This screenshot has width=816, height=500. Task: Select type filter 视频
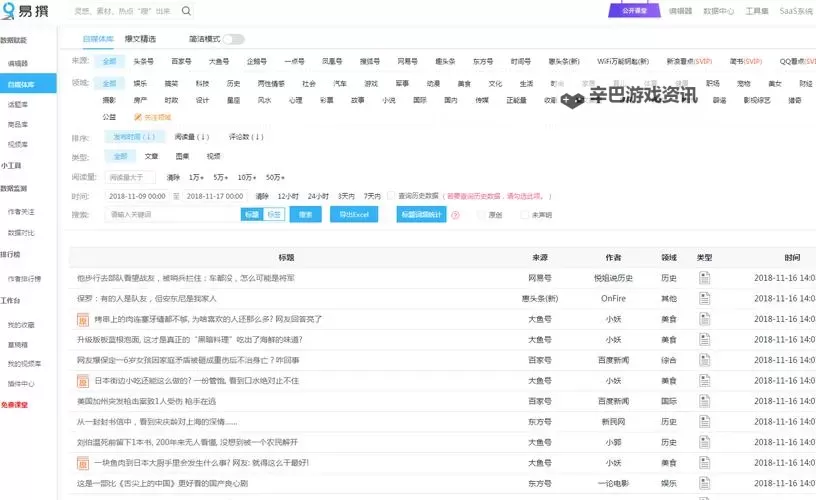point(213,156)
